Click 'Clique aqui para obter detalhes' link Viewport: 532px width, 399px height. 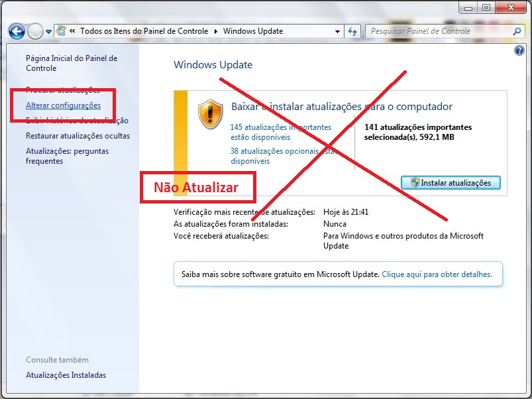[x=437, y=274]
